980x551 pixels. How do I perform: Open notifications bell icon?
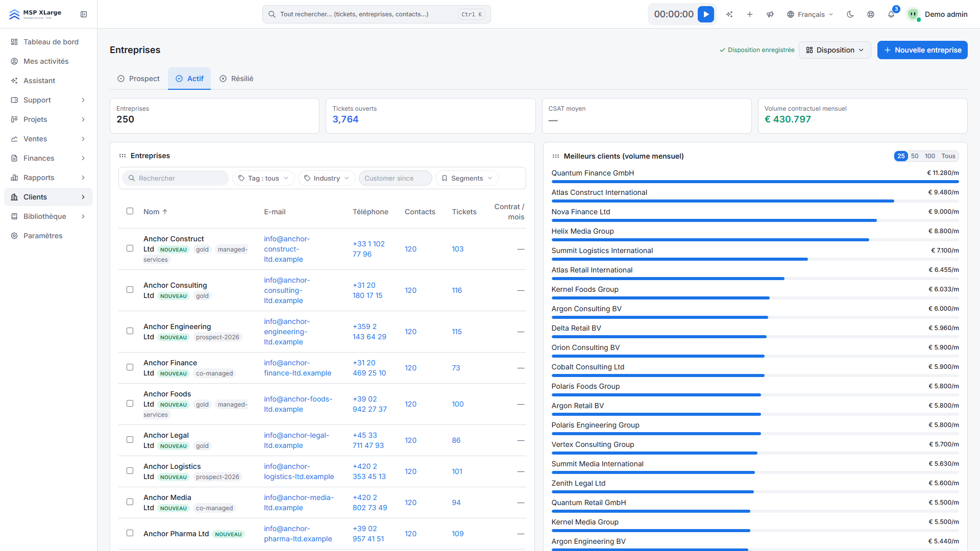[891, 14]
